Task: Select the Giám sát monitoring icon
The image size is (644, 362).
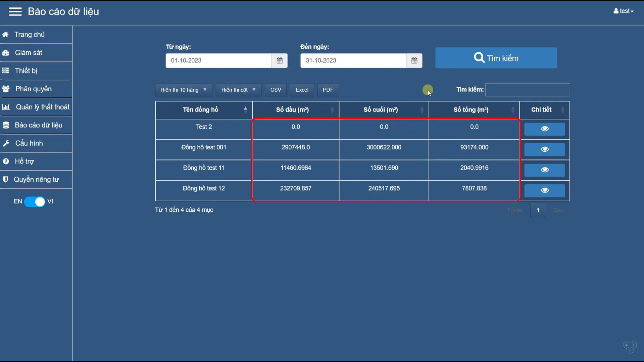Action: coord(5,52)
